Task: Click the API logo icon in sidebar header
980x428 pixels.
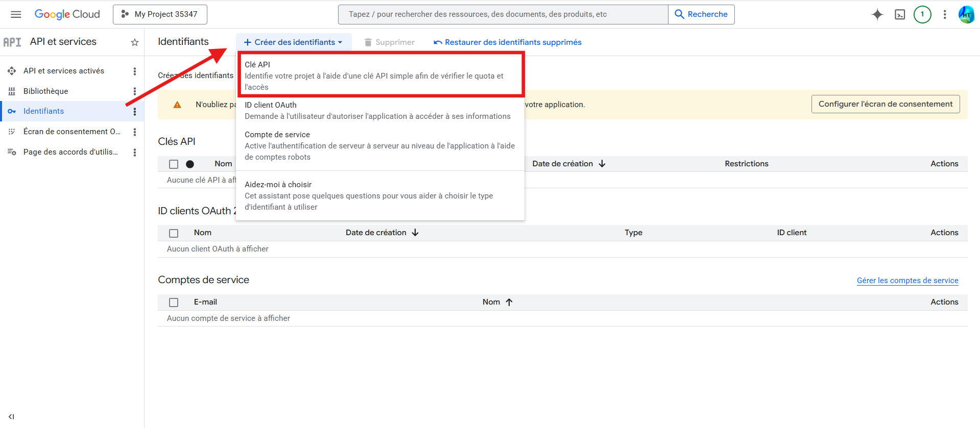Action: click(12, 42)
